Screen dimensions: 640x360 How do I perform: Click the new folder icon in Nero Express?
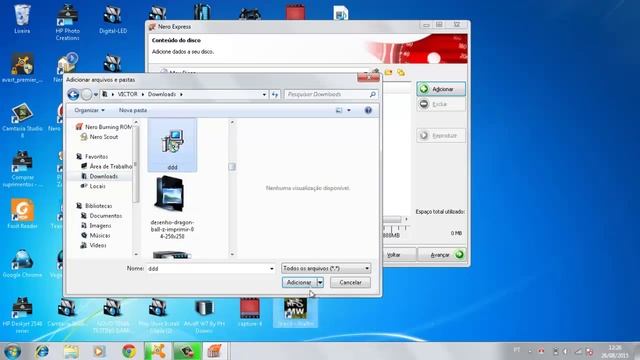point(388,73)
